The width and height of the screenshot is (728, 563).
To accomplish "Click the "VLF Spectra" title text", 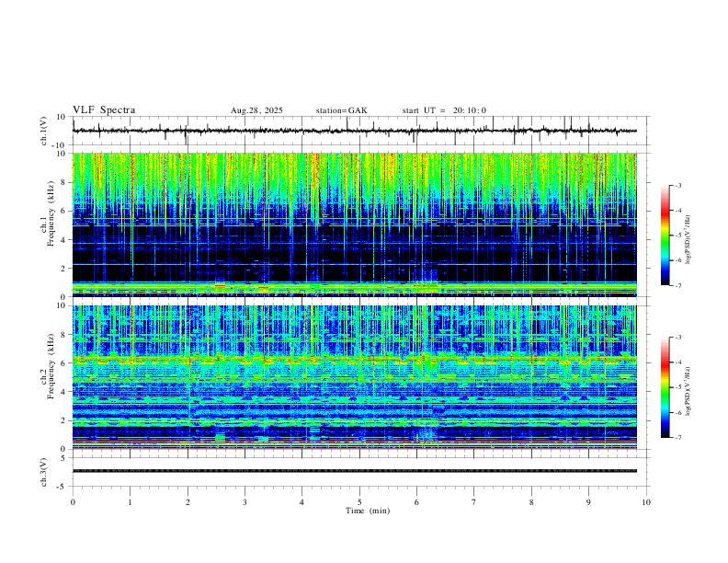I will [104, 110].
